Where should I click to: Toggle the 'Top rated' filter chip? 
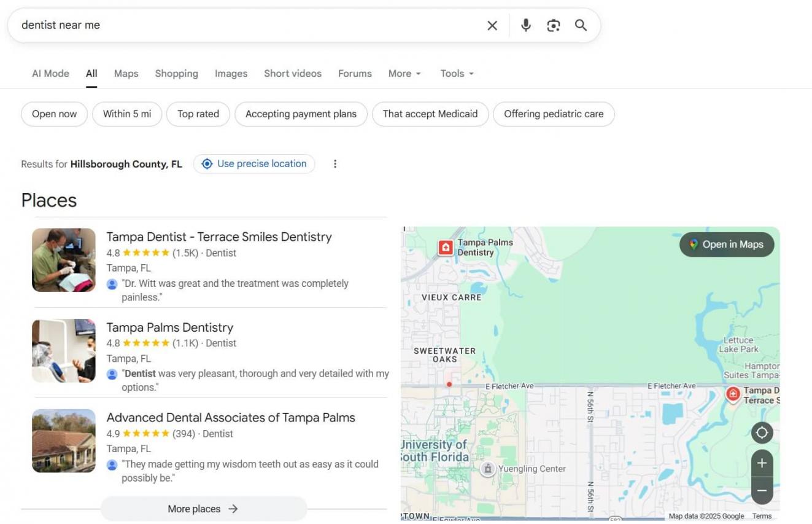(x=198, y=114)
